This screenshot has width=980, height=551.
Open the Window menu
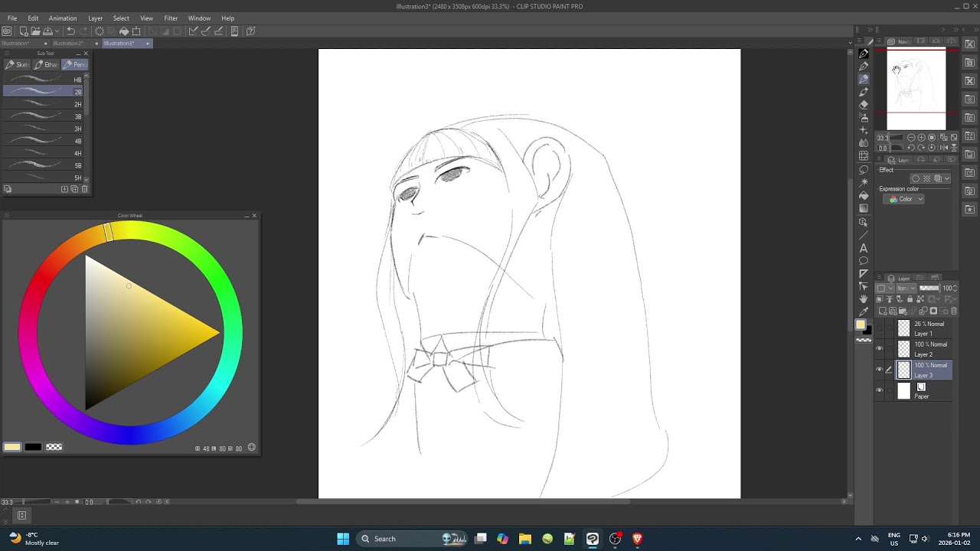click(199, 18)
